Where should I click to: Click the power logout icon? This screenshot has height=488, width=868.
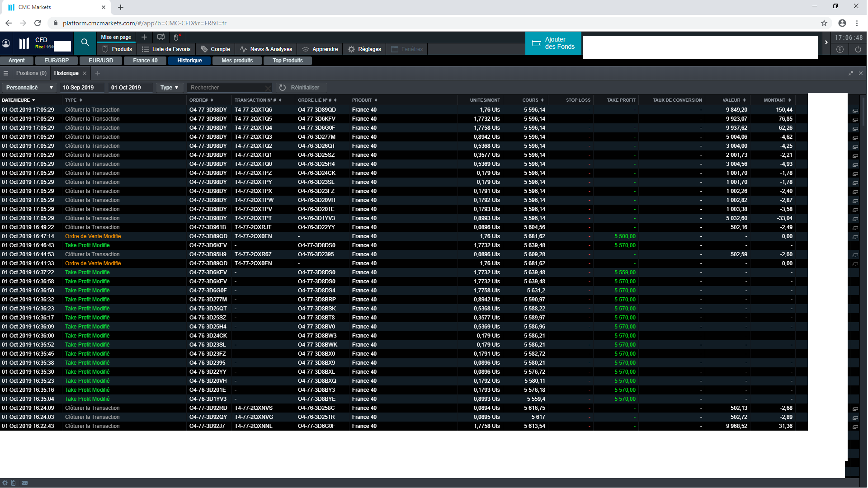(x=858, y=49)
